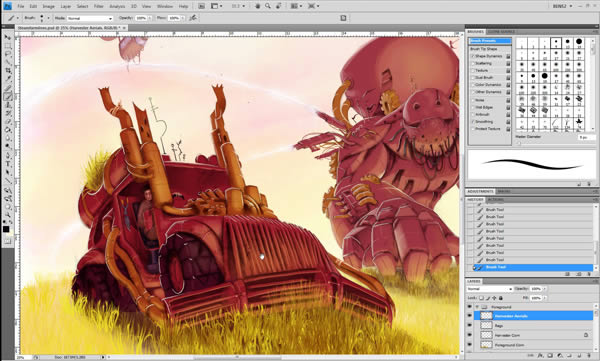The height and width of the screenshot is (361, 600).
Task: Select the Move tool
Action: pos(7,38)
